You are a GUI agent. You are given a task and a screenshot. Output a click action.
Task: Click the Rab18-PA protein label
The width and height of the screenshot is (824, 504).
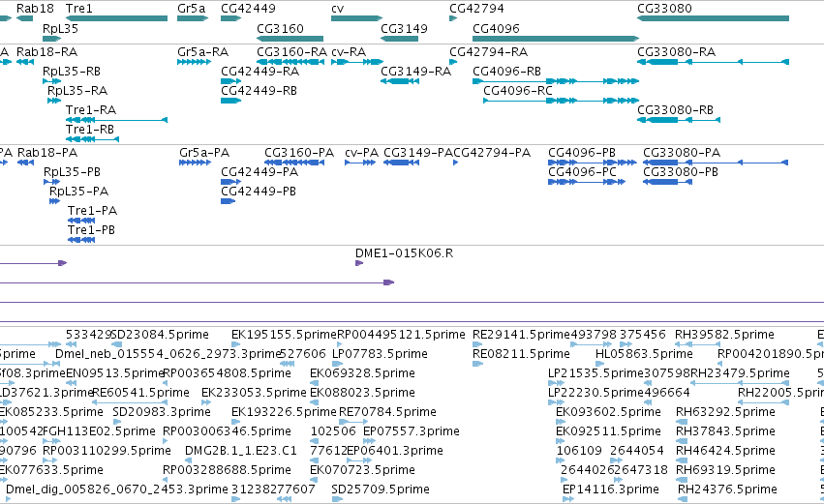click(47, 153)
